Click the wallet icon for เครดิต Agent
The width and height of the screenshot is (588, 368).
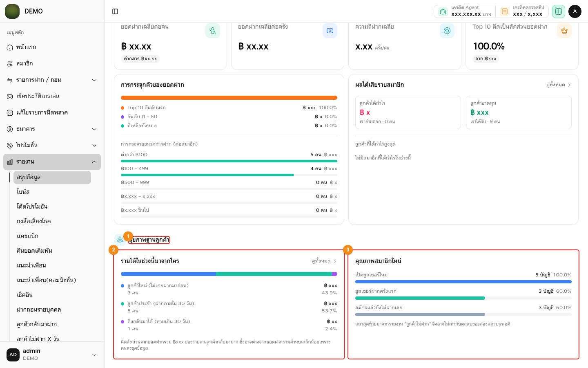tap(443, 11)
